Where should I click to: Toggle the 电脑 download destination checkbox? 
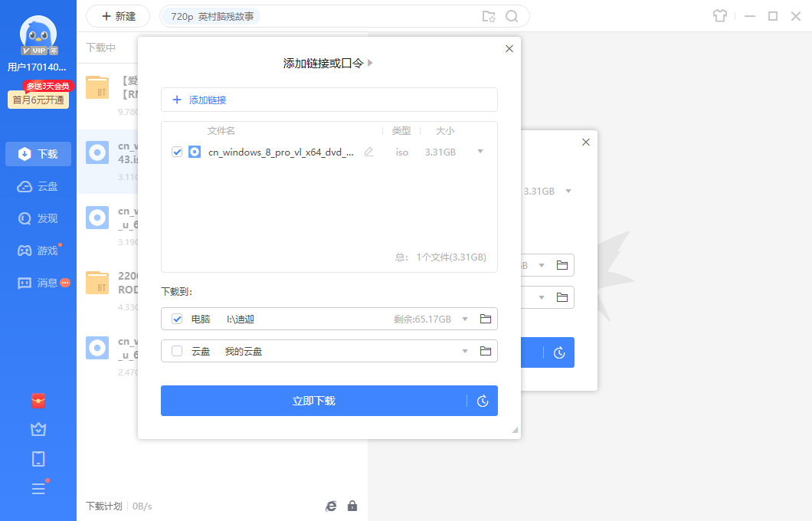pyautogui.click(x=177, y=319)
